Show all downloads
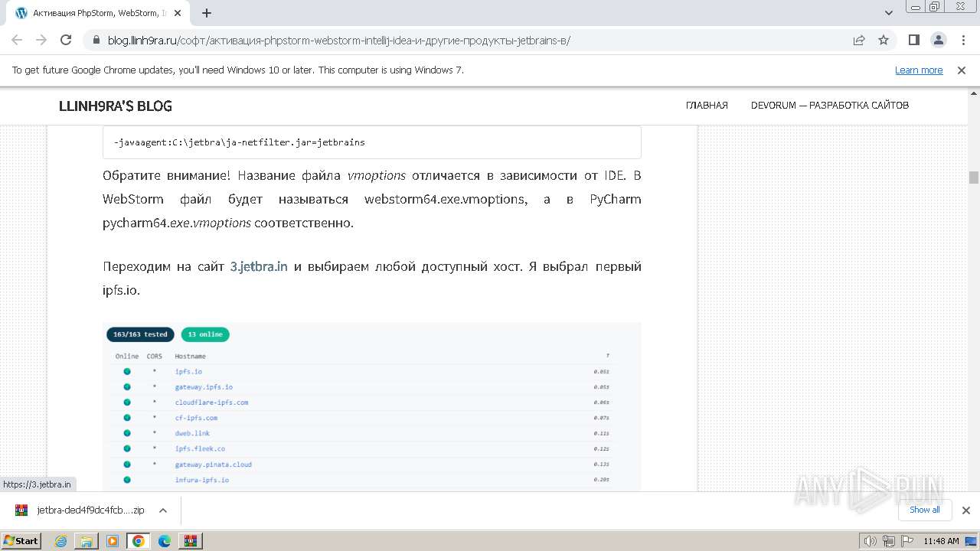980x551 pixels. coord(925,510)
